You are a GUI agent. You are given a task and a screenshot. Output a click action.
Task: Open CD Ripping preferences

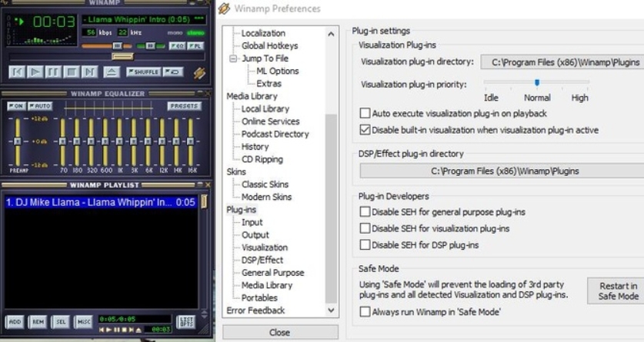pyautogui.click(x=262, y=159)
